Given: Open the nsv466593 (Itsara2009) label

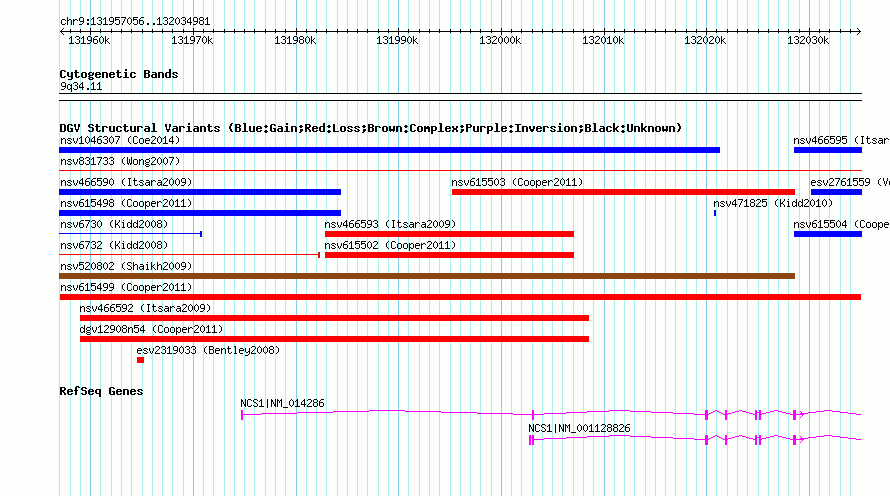Looking at the screenshot, I should click(x=390, y=224).
